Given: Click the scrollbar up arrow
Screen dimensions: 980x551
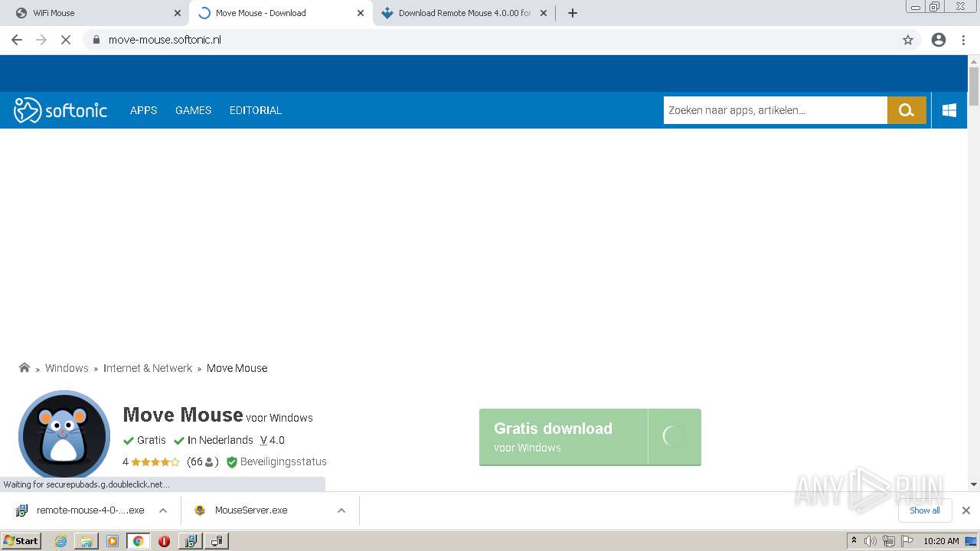Looking at the screenshot, I should tap(974, 60).
